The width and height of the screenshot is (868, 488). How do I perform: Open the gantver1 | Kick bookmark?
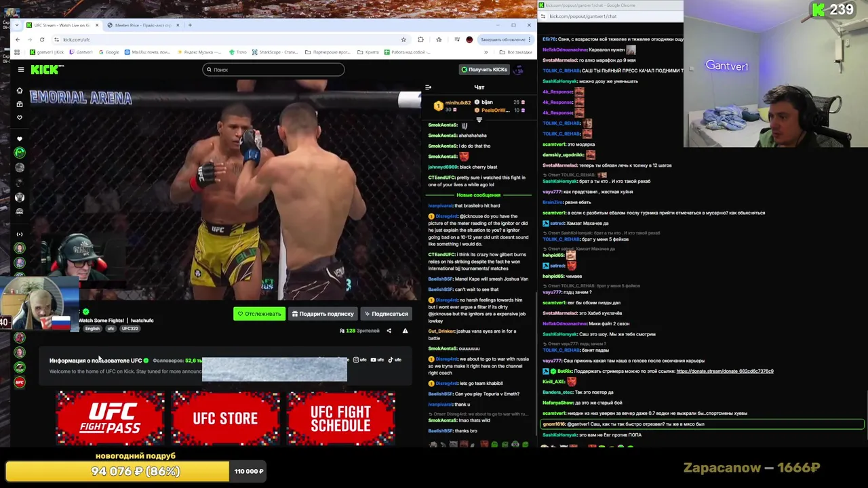tap(47, 52)
